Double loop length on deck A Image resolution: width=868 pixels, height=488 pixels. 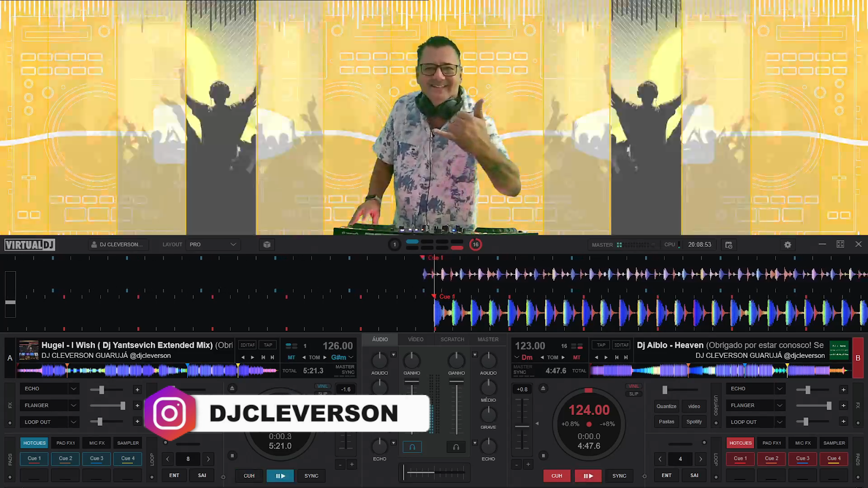(208, 459)
